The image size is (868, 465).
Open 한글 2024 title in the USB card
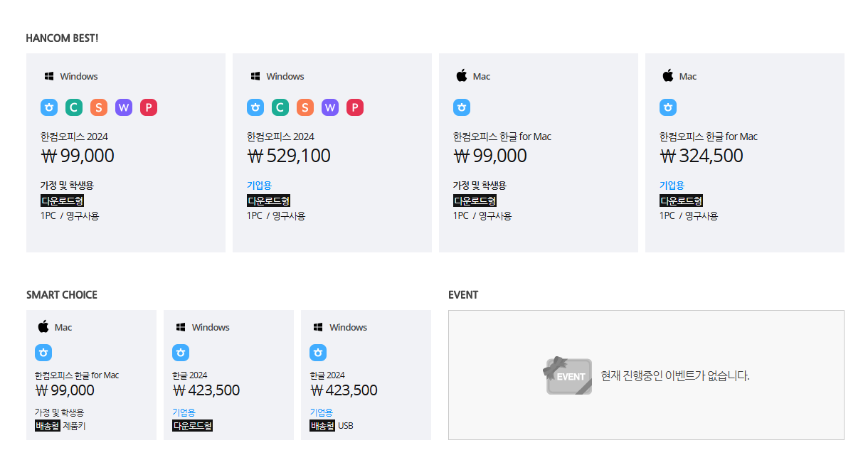pyautogui.click(x=327, y=375)
